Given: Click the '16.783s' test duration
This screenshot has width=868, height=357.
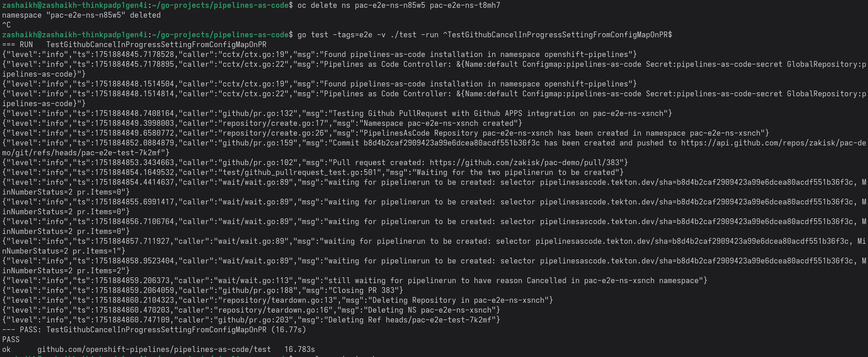Looking at the screenshot, I should pyautogui.click(x=300, y=350).
